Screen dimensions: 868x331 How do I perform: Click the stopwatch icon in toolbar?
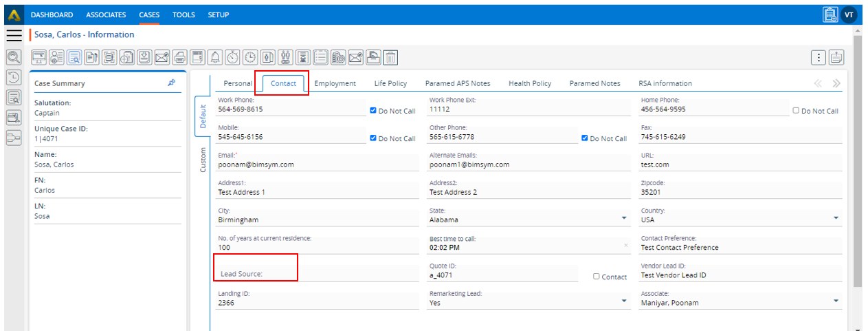click(233, 58)
